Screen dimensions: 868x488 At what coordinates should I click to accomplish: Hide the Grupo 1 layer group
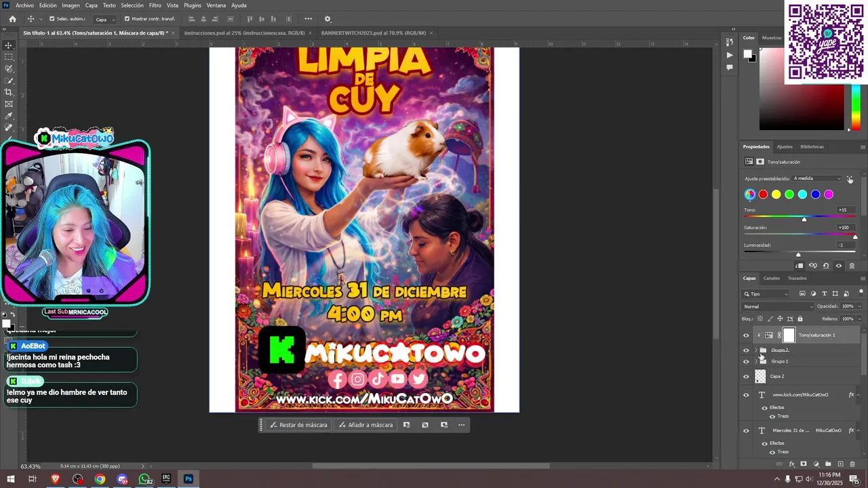pos(746,361)
